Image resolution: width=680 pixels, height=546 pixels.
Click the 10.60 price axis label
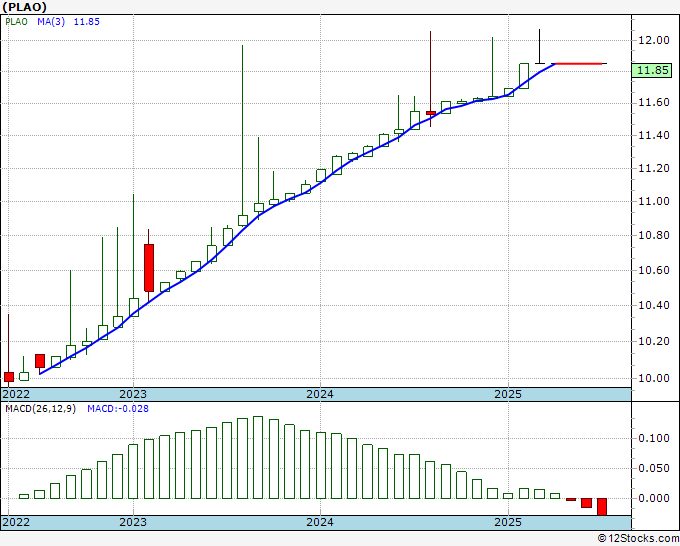[654, 271]
